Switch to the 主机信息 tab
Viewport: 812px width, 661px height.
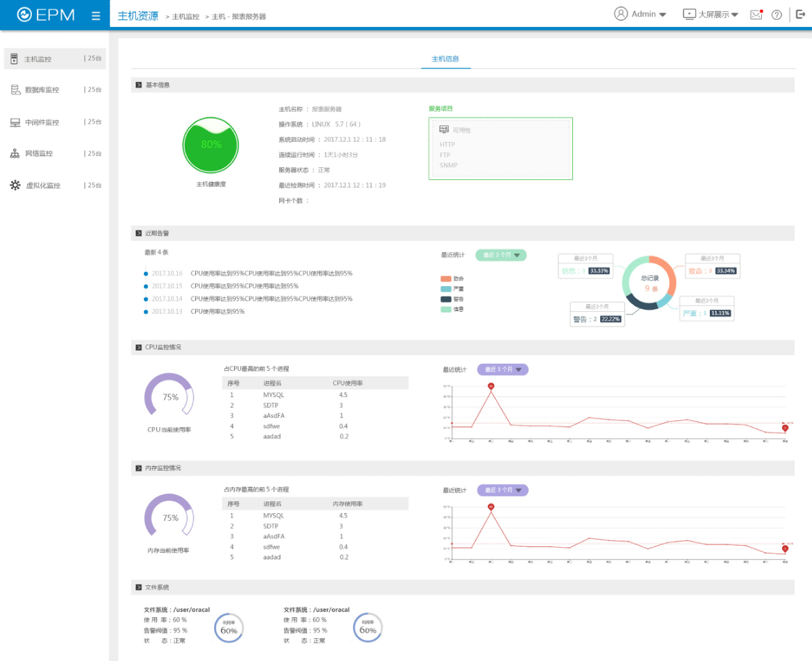445,59
